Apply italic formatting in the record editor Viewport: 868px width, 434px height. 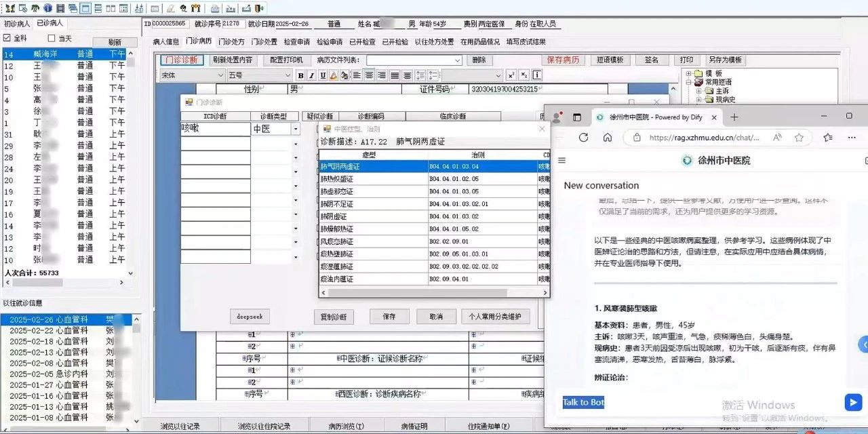tap(312, 76)
